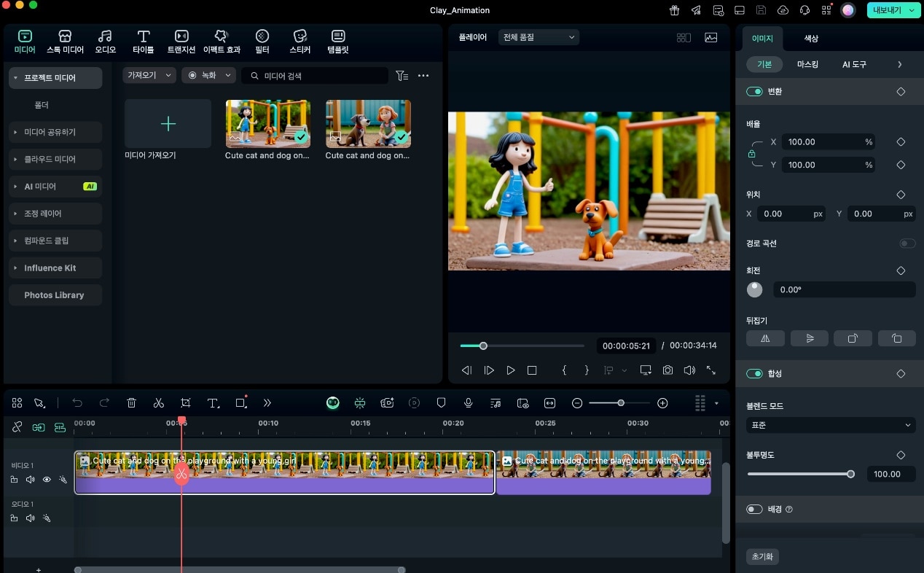
Task: Split the clip with the scissors toolbar icon
Action: (159, 402)
